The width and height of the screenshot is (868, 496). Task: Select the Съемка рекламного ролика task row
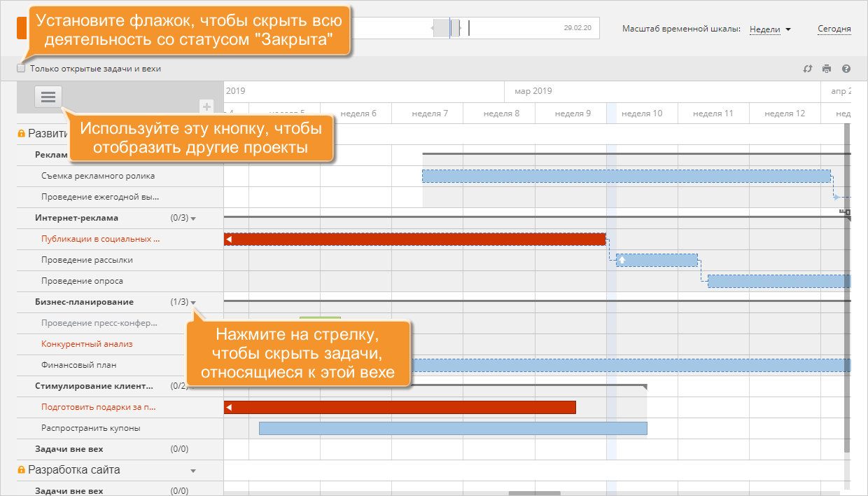pos(98,176)
